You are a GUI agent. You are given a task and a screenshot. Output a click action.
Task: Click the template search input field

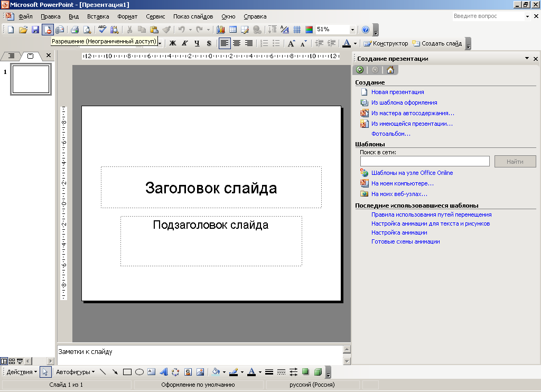(425, 162)
